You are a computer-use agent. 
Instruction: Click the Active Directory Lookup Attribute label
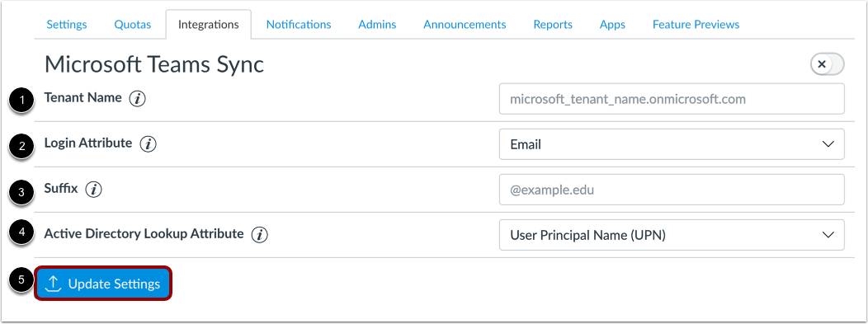click(144, 234)
